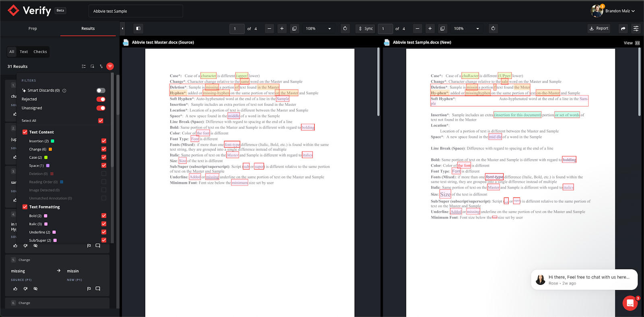
Task: Uncheck the Text Content group checkbox
Action: coord(25,132)
